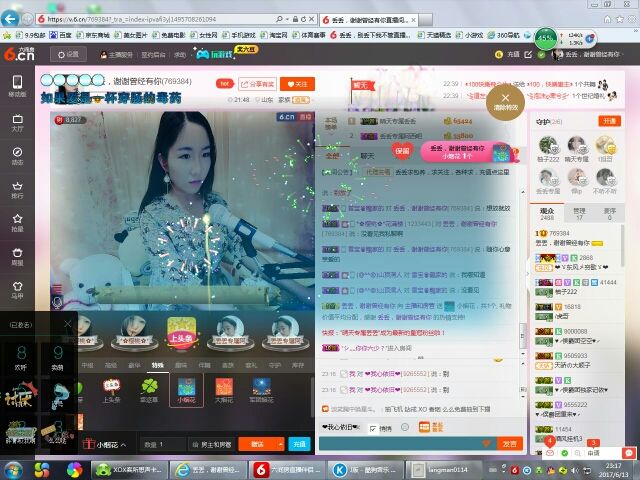Screen dimensions: 640x480
Task: Open the emoji smiley picker
Action: coord(404,427)
